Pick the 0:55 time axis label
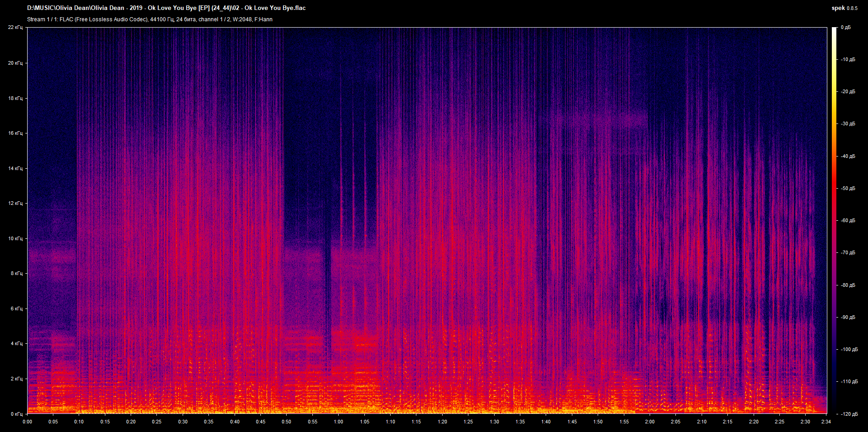The image size is (868, 432). coord(313,422)
